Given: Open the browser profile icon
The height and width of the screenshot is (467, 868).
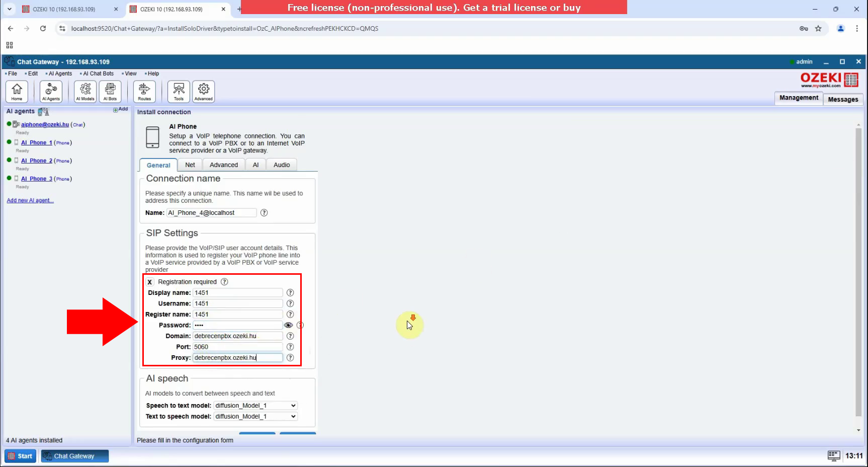Looking at the screenshot, I should coord(840,29).
